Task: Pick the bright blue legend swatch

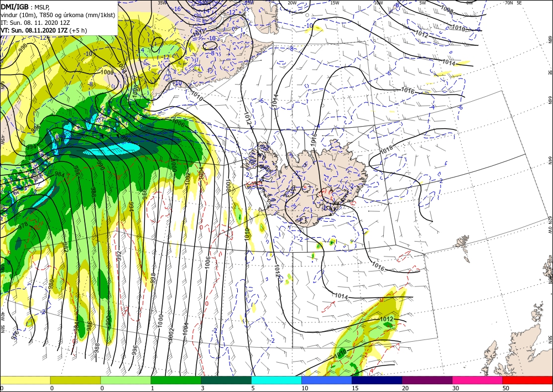Action: pos(327,380)
